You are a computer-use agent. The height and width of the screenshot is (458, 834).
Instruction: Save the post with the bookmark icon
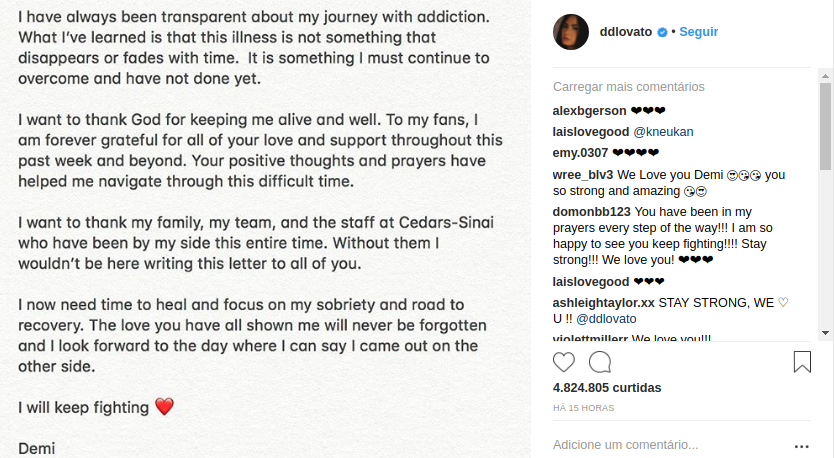coord(802,361)
